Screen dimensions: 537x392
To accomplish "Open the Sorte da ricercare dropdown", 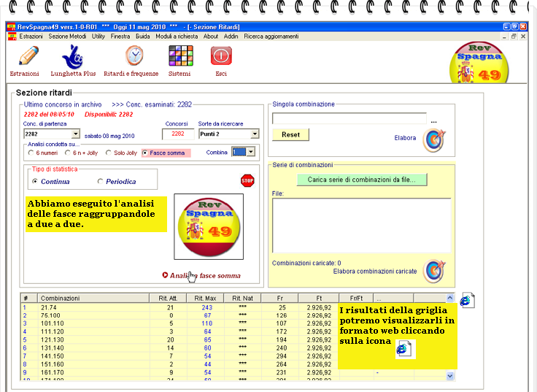I will pos(255,134).
